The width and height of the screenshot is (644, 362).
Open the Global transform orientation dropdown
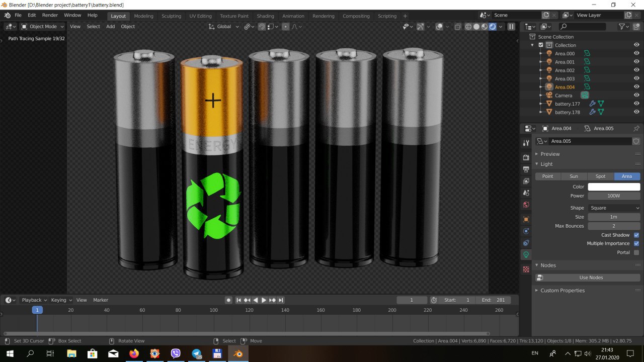point(224,27)
